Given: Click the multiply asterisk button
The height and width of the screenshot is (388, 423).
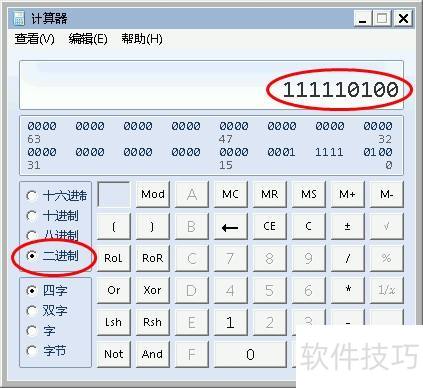Looking at the screenshot, I should pos(348,290).
